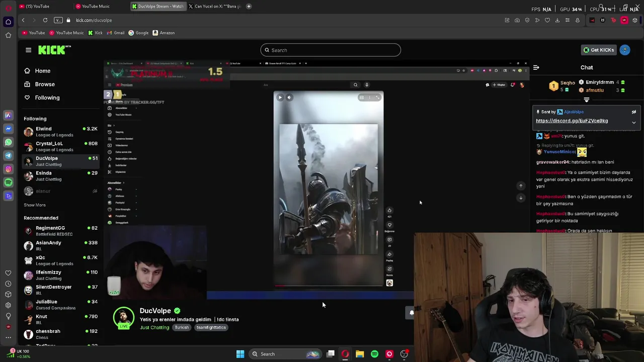The width and height of the screenshot is (644, 362).
Task: Click the Kick search field
Action: (331, 50)
